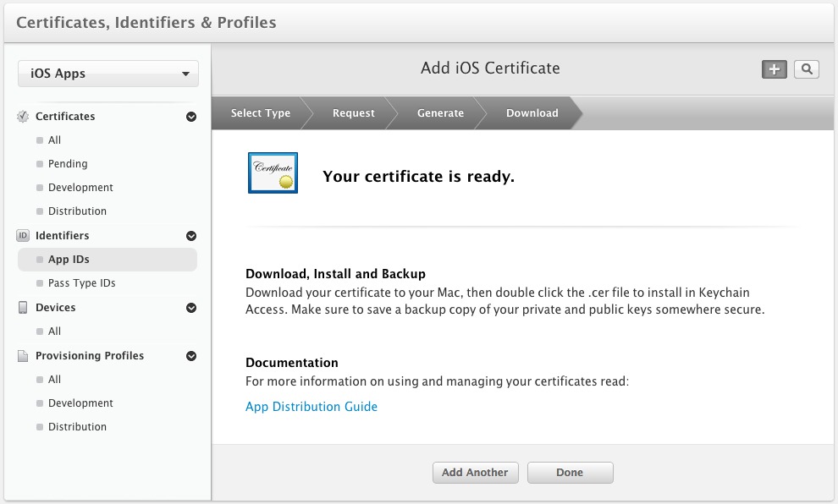Select Development under Provisioning Profiles
The height and width of the screenshot is (504, 838).
[x=80, y=403]
